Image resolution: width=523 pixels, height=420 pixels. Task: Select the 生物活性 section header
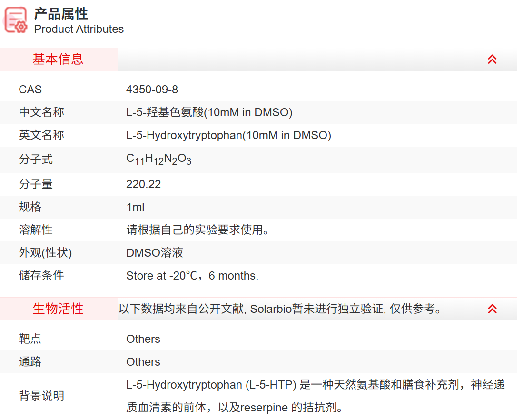pyautogui.click(x=58, y=309)
